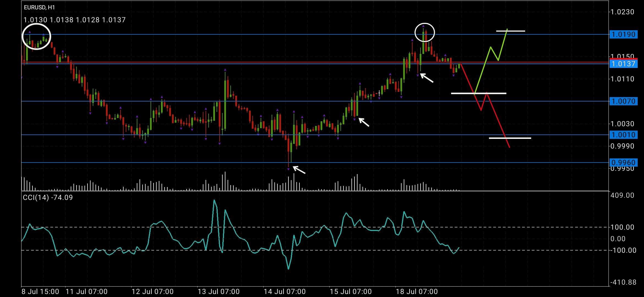The width and height of the screenshot is (644, 297).
Task: Click the 100.00 CCI level value
Action: pos(622,227)
